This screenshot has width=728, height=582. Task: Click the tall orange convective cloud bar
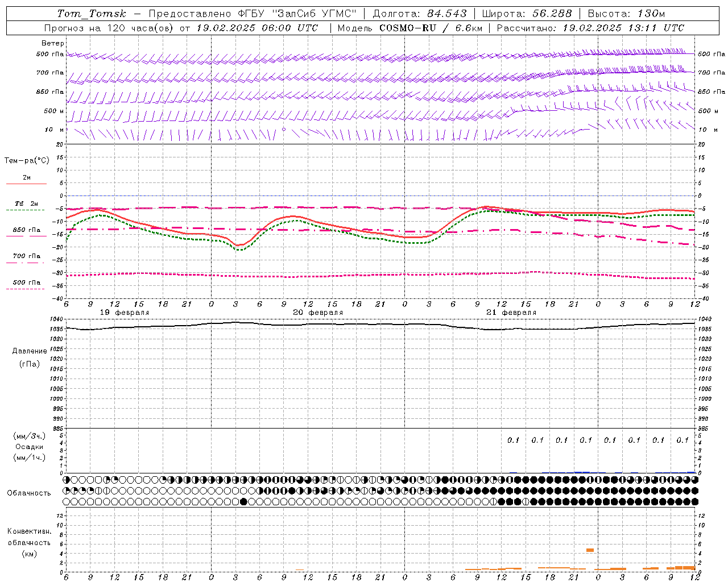pos(590,550)
